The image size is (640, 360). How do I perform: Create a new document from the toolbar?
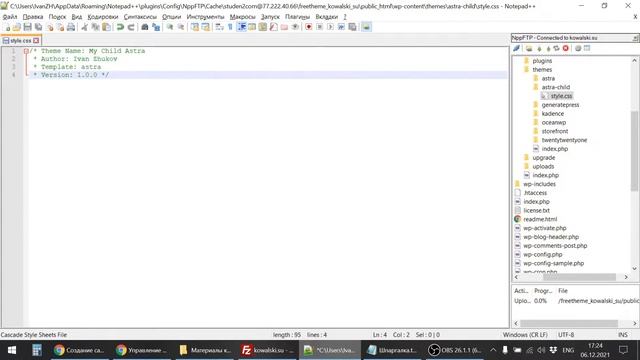[x=7, y=27]
